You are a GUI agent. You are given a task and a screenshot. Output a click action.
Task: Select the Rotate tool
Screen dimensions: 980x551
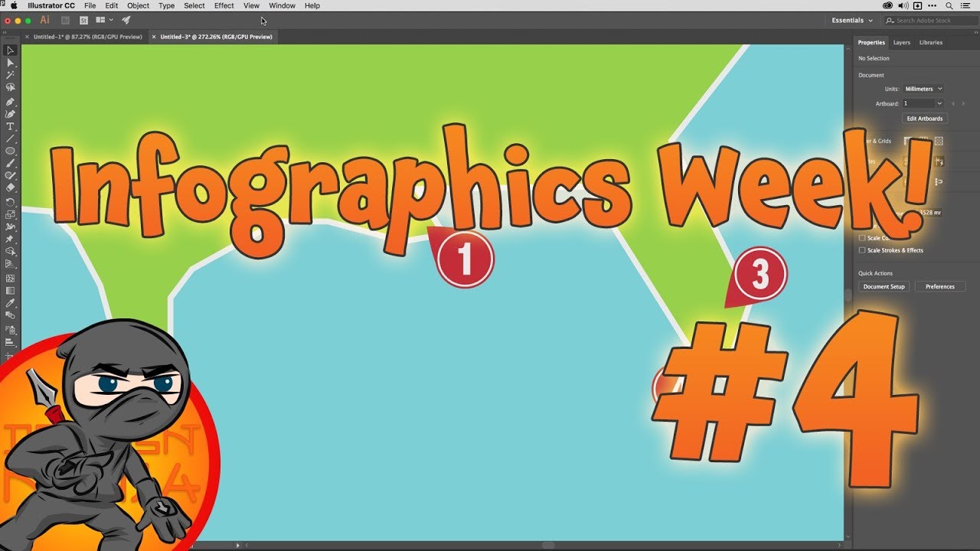click(10, 202)
